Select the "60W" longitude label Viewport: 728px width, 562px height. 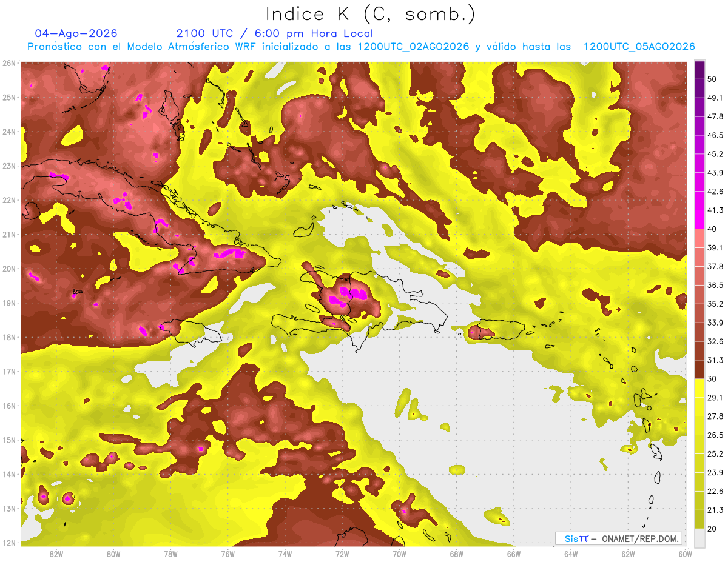point(686,554)
